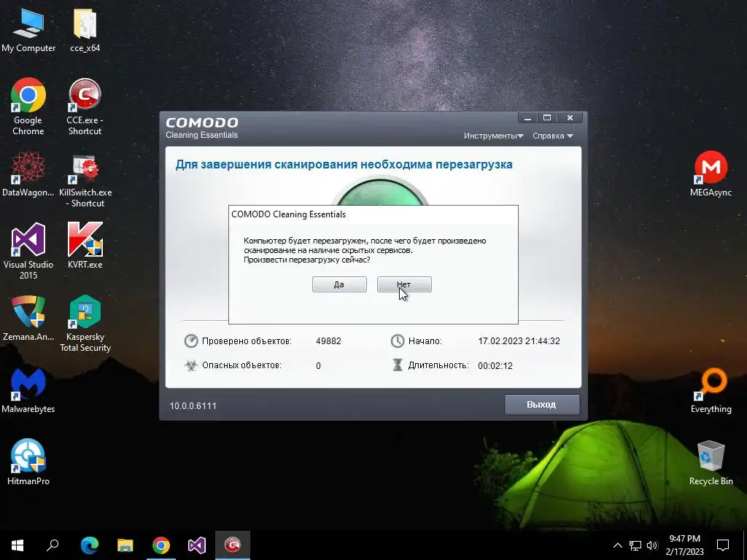
Task: Open the cce_x64 folder icon
Action: [x=85, y=29]
